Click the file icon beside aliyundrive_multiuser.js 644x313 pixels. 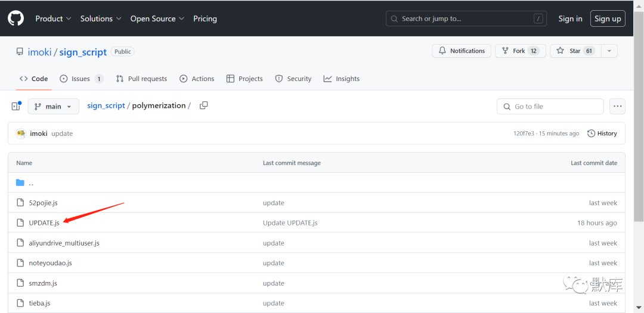point(20,243)
